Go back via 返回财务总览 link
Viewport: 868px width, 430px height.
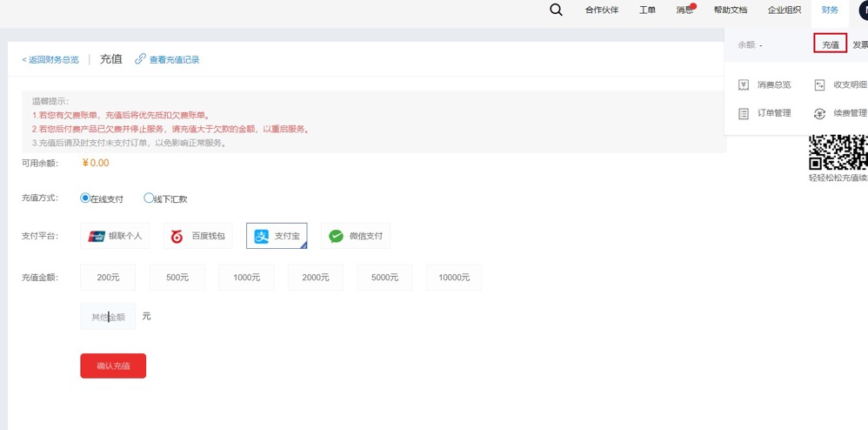(x=50, y=60)
